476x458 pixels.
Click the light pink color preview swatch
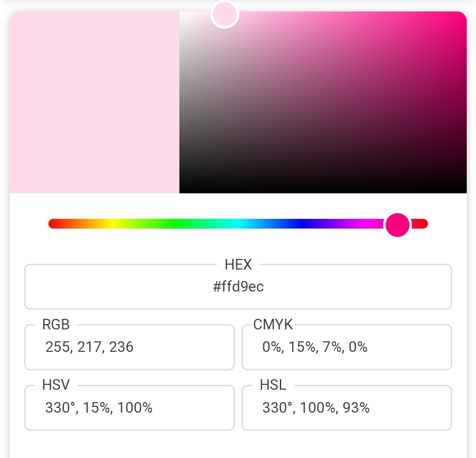(94, 102)
